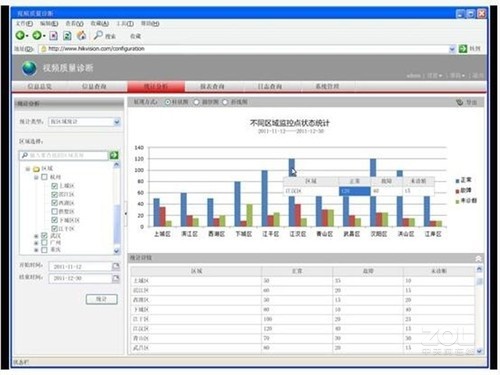Click the 导出 export link
The height and width of the screenshot is (375, 500).
471,102
